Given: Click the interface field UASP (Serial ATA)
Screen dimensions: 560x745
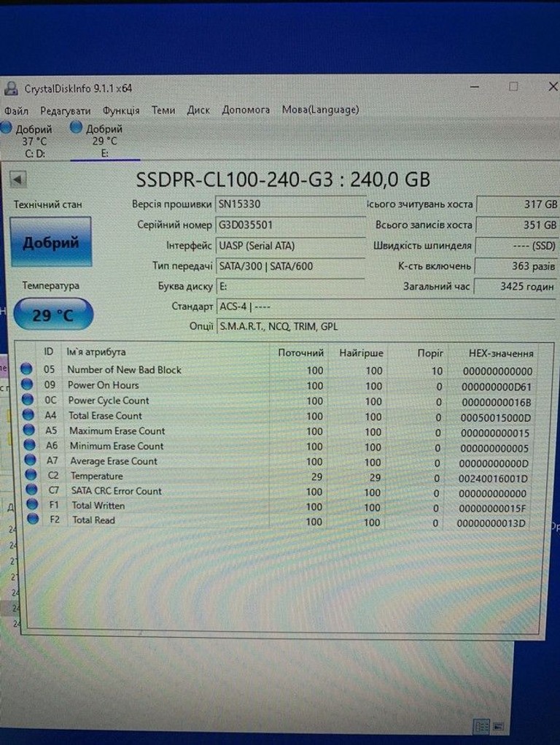Looking at the screenshot, I should [x=290, y=246].
